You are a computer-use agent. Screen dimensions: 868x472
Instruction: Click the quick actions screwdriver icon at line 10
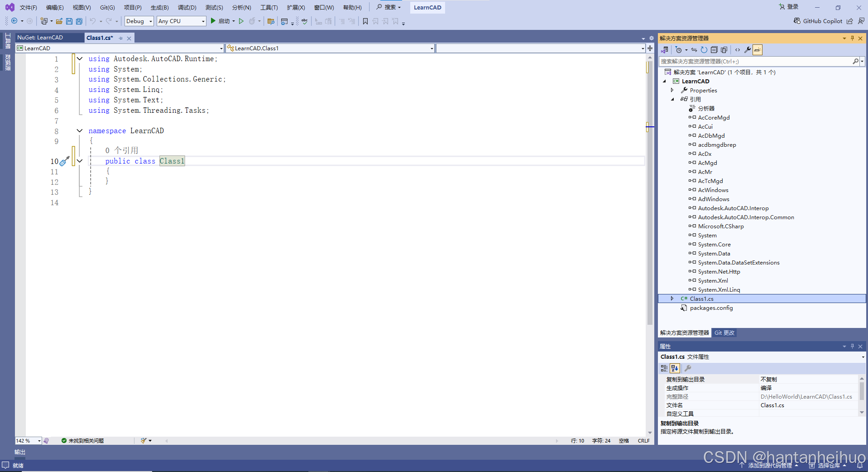tap(65, 161)
